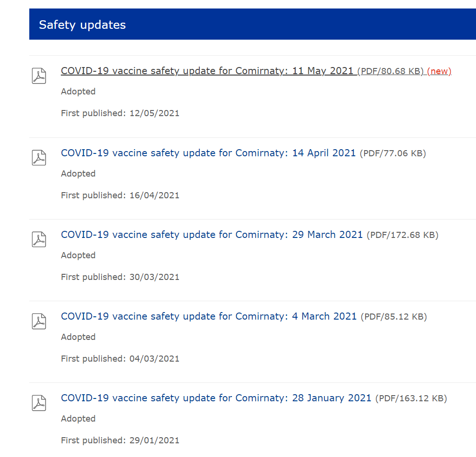476x457 pixels.
Task: Select the PDF/172.68 KB file size label
Action: pyautogui.click(x=402, y=235)
